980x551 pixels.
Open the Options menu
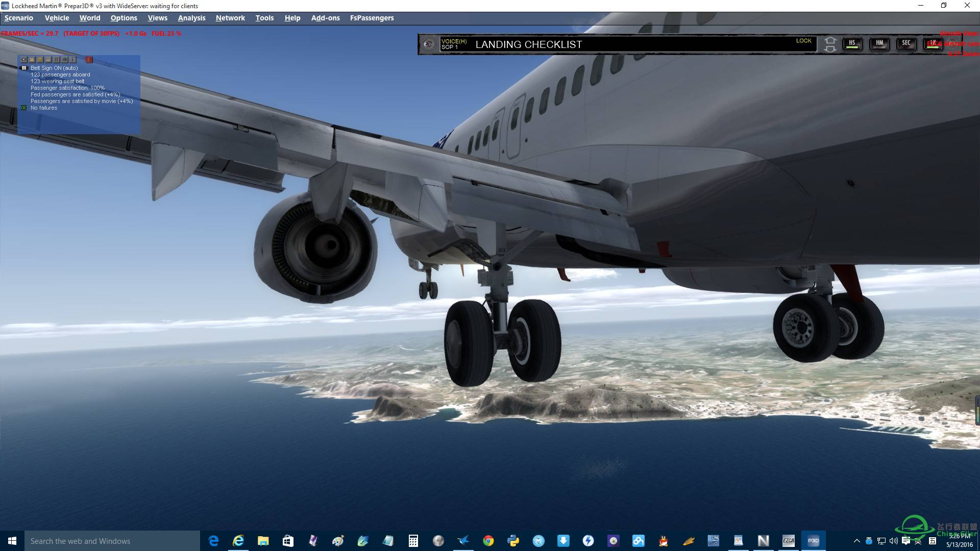(x=124, y=18)
